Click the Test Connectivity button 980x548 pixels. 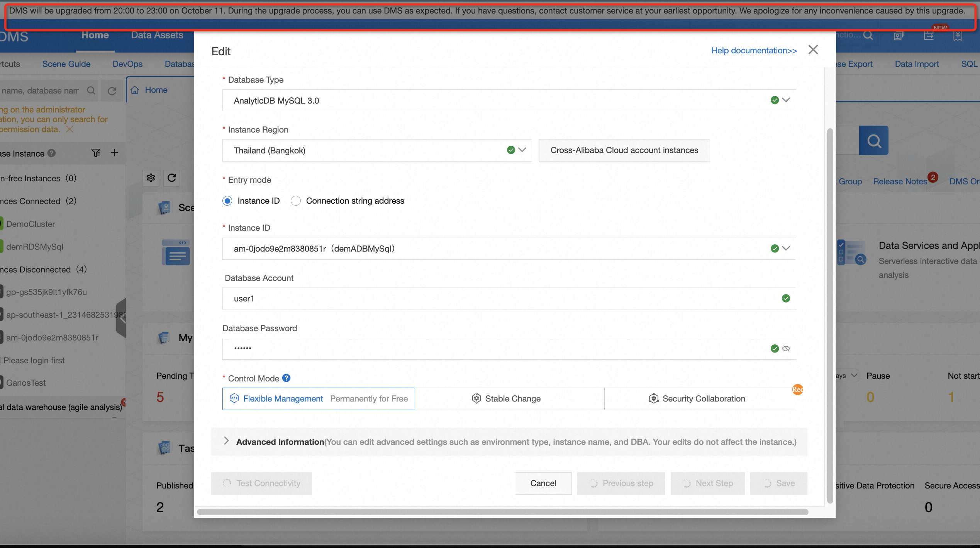click(x=261, y=483)
